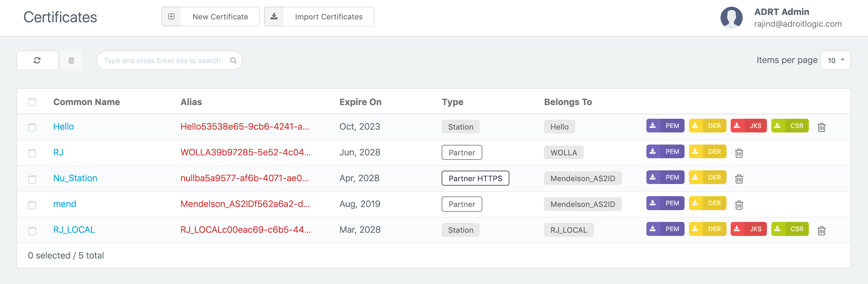868x284 pixels.
Task: Select the mend row checkbox
Action: (x=32, y=205)
